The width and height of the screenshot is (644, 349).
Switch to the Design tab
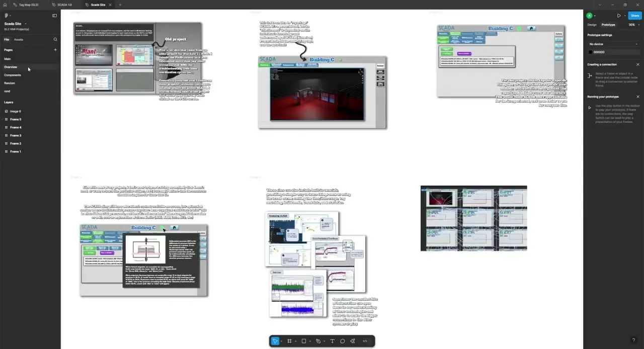[592, 25]
